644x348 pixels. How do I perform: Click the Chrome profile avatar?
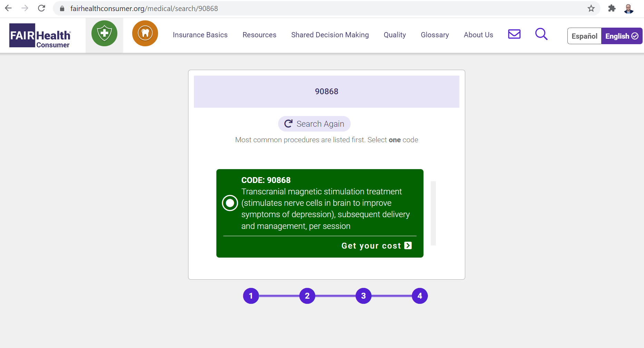628,8
